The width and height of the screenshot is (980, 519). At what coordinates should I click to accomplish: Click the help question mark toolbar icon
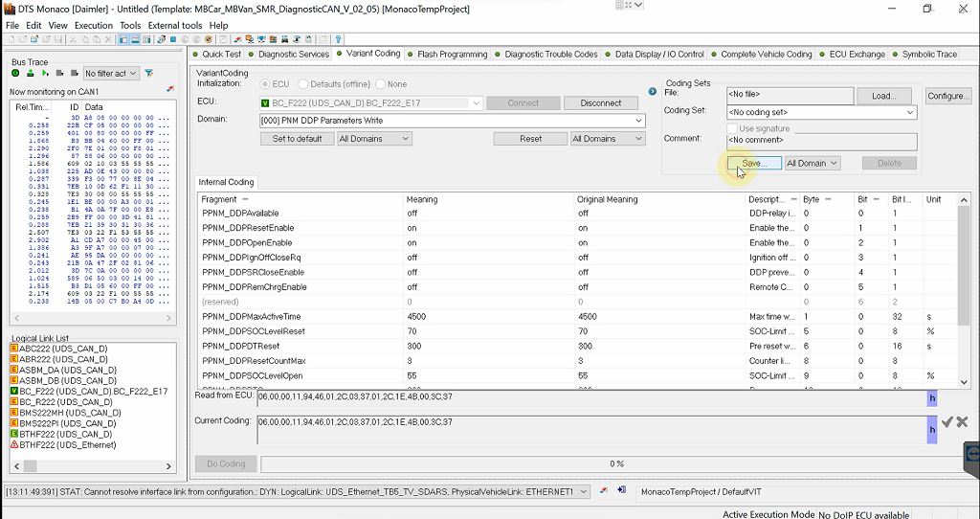tap(338, 39)
